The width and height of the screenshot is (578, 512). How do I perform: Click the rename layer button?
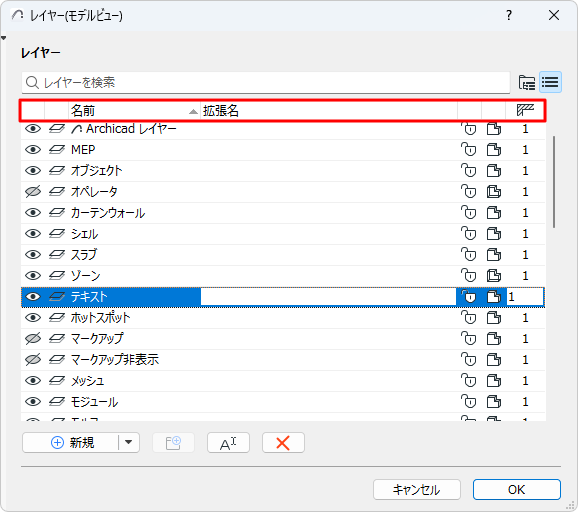click(x=228, y=443)
